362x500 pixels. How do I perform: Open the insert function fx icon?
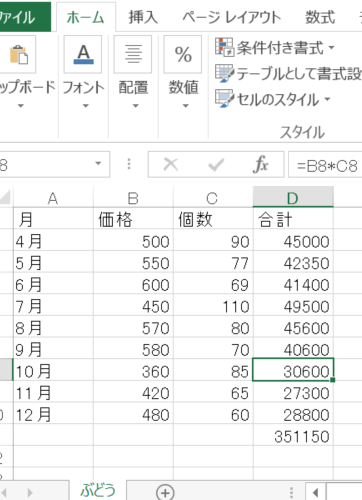pyautogui.click(x=261, y=164)
